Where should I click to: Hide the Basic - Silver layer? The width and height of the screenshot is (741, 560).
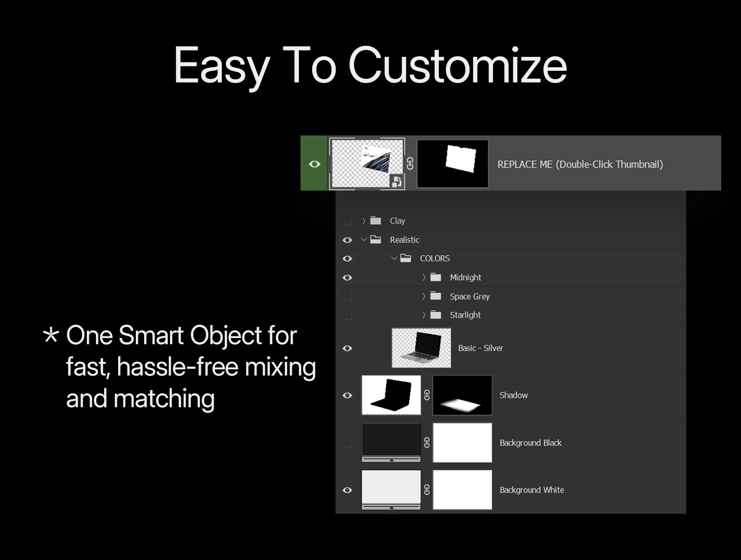pos(347,348)
